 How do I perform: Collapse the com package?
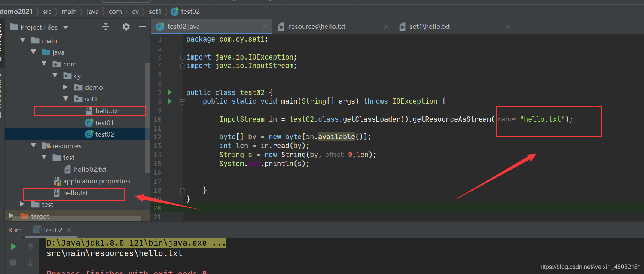click(x=44, y=64)
